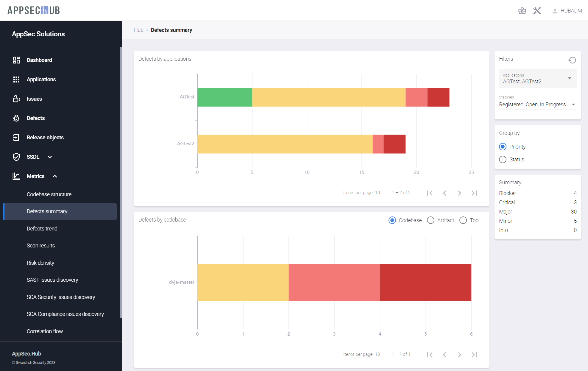Click the Hub breadcrumb link
Image resolution: width=588 pixels, height=371 pixels.
click(x=138, y=30)
